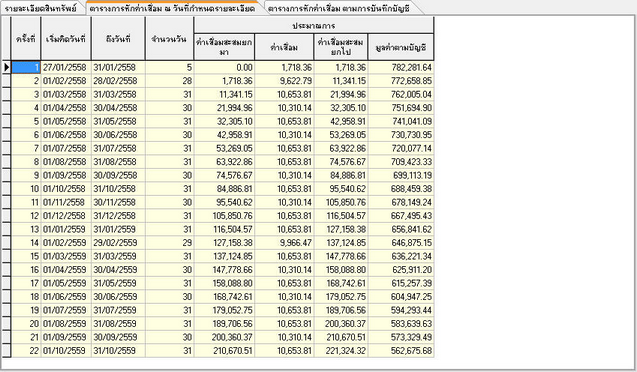Select book value 782,281.64

tap(401, 67)
